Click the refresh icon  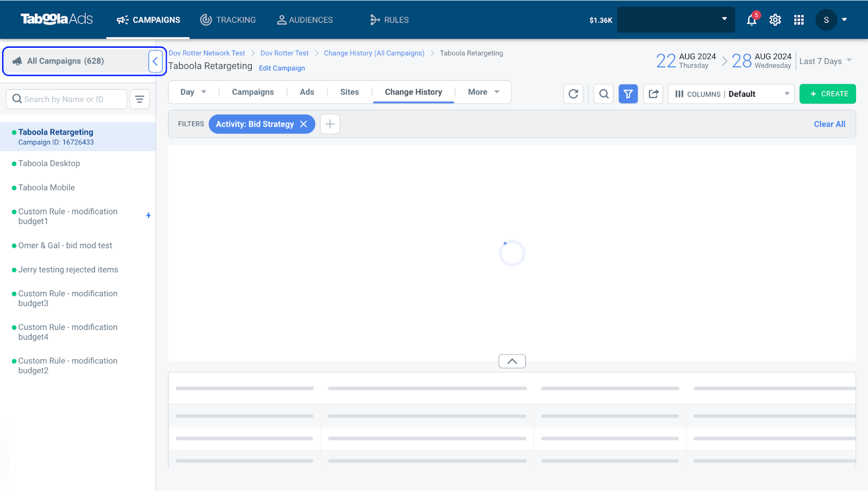tap(573, 94)
